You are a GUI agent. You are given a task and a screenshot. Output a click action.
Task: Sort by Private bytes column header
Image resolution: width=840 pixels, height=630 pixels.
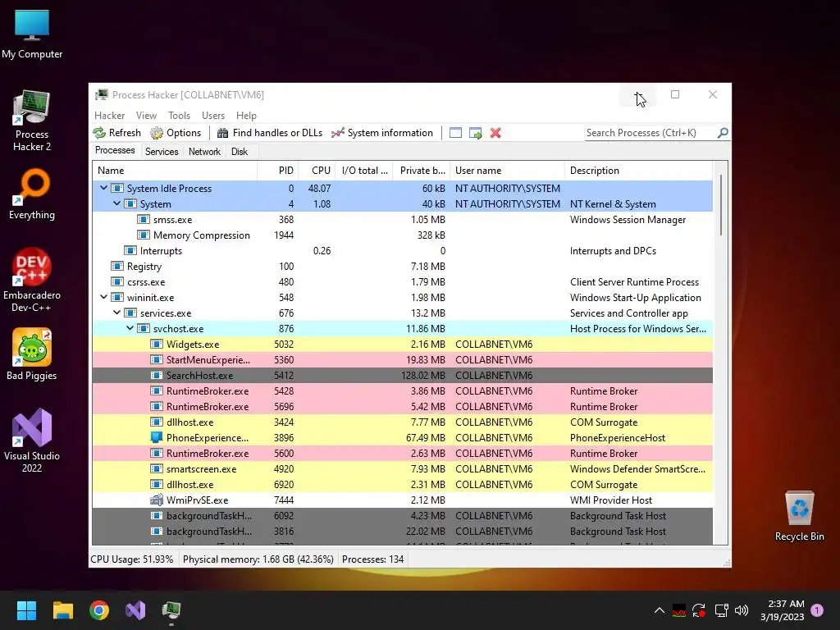pyautogui.click(x=422, y=171)
